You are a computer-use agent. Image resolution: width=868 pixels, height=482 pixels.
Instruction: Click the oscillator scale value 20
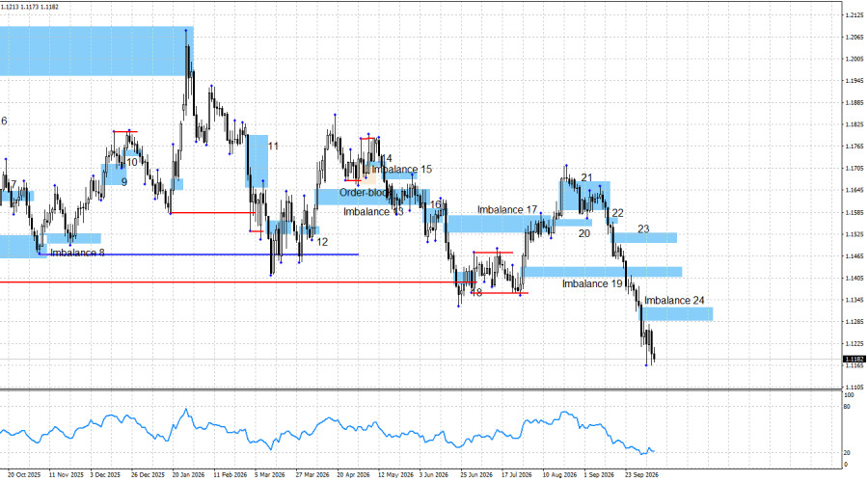pos(847,453)
